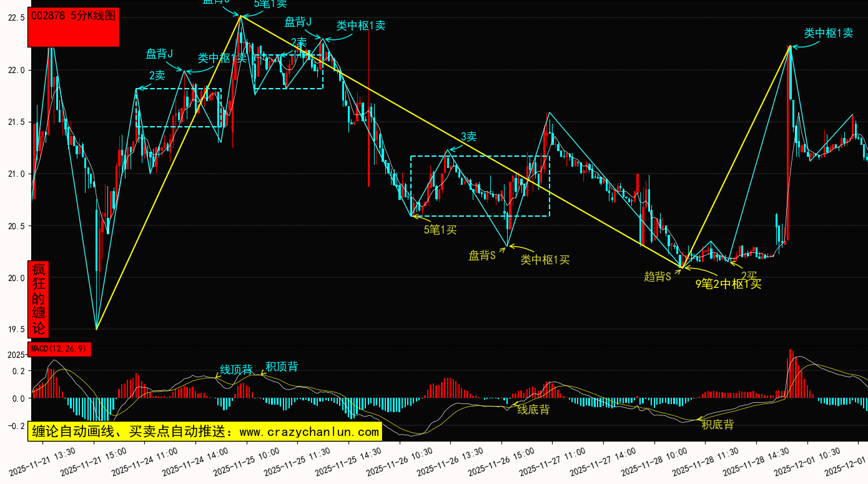Click the 2买 second buy point marker

click(749, 275)
